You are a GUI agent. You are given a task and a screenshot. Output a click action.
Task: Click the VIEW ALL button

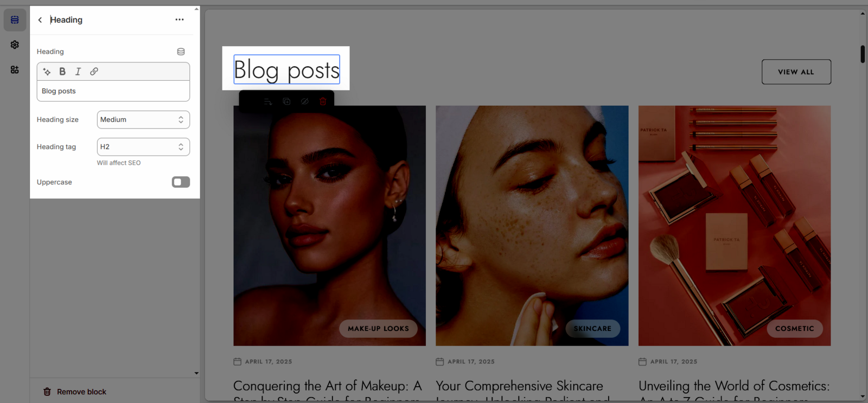point(796,72)
